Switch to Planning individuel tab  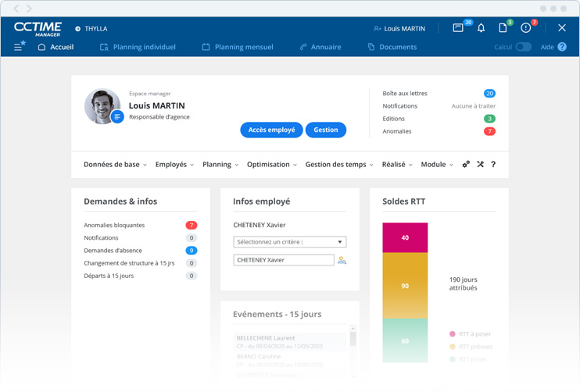tap(138, 47)
